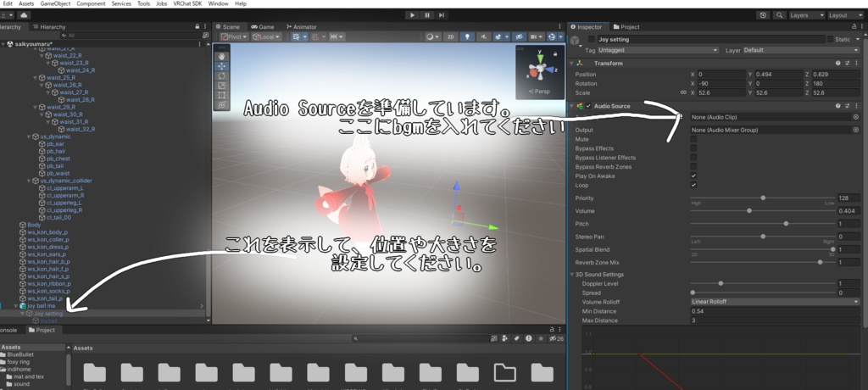Screen dimensions: 868x390
Task: Toggle constrained proportions link icon for Scale
Action: tap(683, 93)
